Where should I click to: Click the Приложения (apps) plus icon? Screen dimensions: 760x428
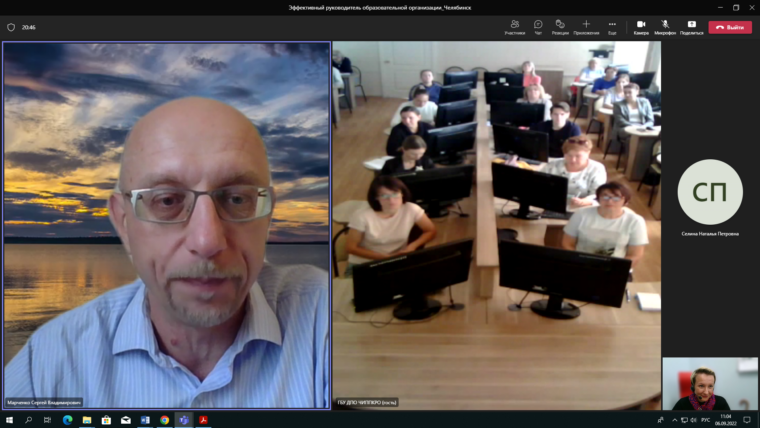pyautogui.click(x=586, y=26)
